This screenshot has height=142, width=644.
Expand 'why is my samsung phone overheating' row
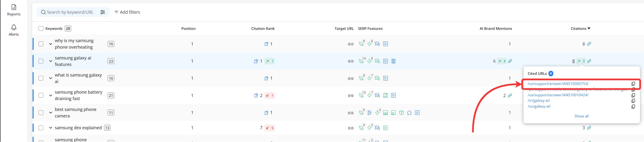click(x=51, y=44)
